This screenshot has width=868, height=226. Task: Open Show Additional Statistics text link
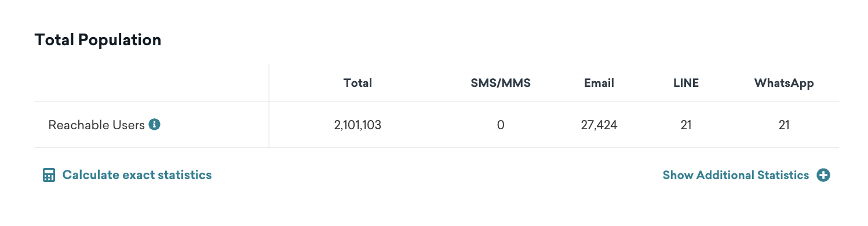[736, 175]
